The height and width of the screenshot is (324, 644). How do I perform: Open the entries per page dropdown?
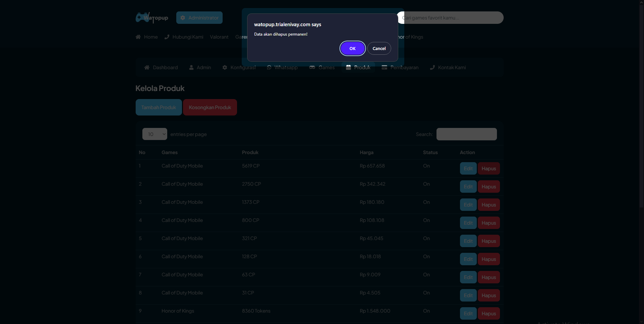155,134
